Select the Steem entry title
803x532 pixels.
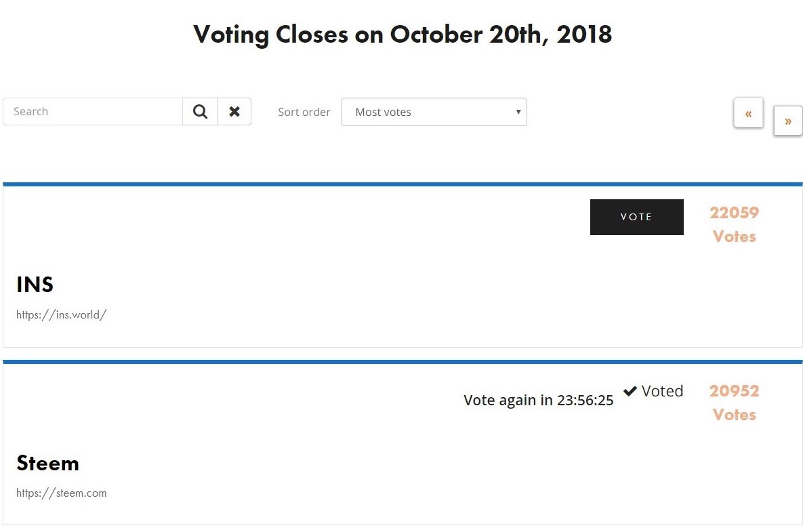[48, 464]
